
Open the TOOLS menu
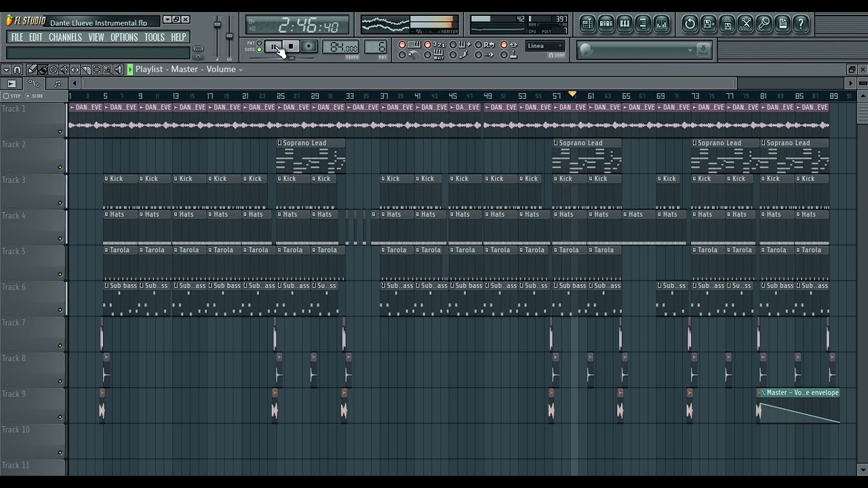tap(155, 37)
